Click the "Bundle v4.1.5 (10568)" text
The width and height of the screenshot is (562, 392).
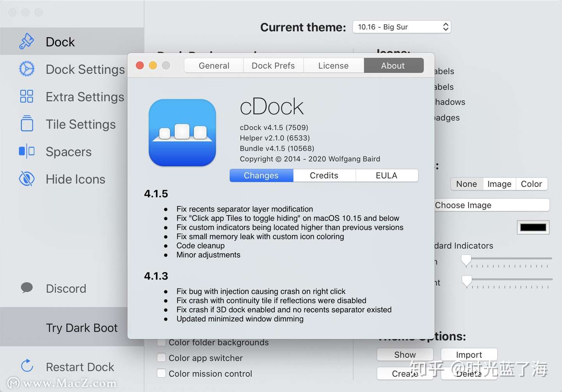[x=277, y=149]
